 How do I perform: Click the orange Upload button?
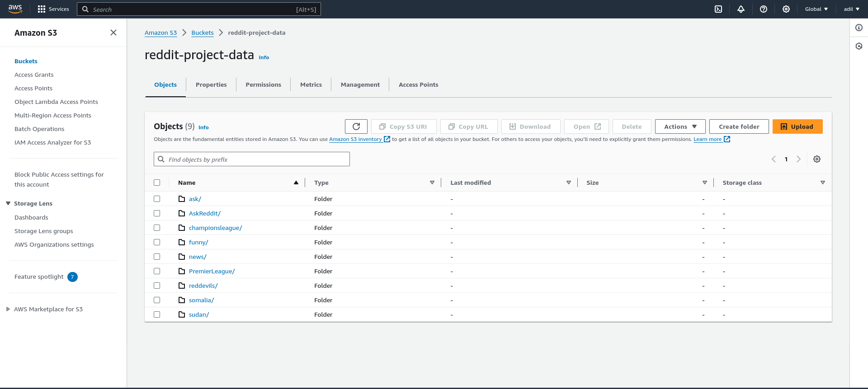click(x=797, y=127)
